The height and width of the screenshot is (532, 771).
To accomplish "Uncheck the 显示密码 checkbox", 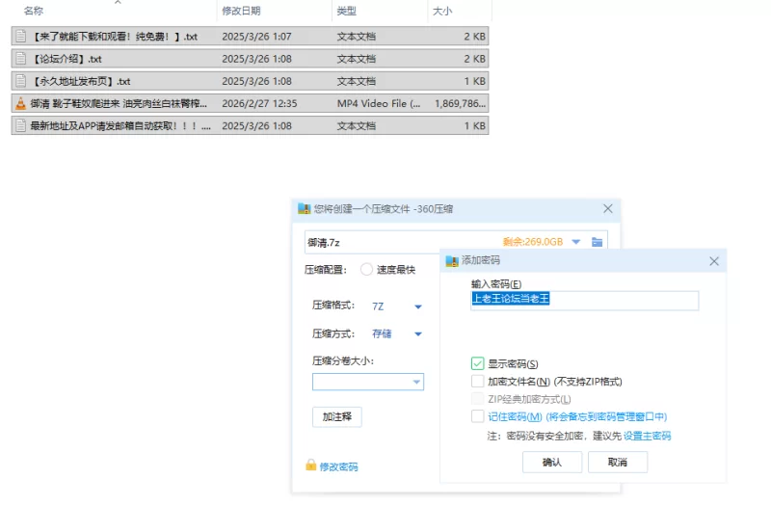I will tap(478, 363).
